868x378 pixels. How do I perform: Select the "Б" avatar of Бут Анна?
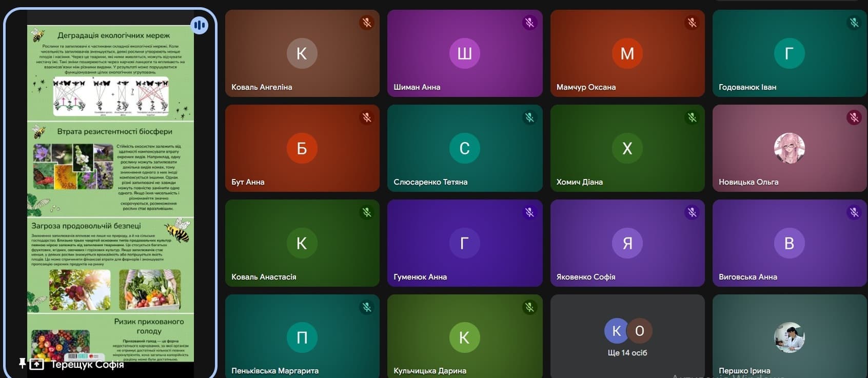click(302, 148)
